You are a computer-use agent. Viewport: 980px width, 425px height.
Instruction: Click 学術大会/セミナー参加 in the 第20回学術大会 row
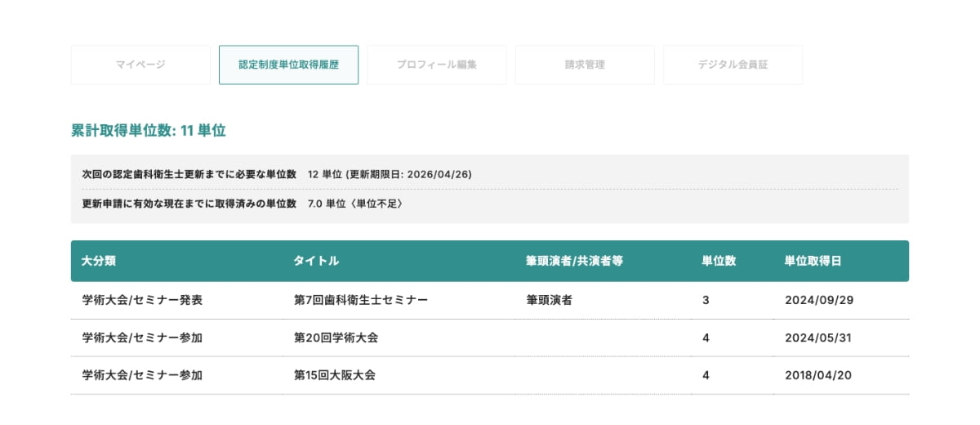click(142, 338)
